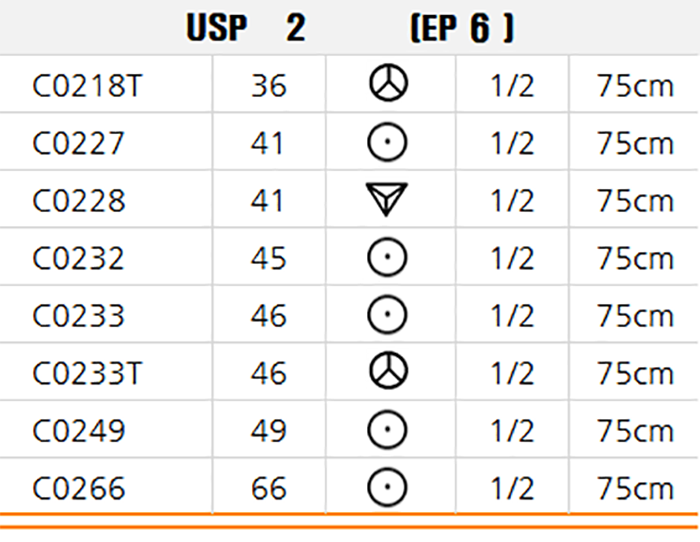Select product code C0227
This screenshot has width=700, height=542.
[78, 143]
